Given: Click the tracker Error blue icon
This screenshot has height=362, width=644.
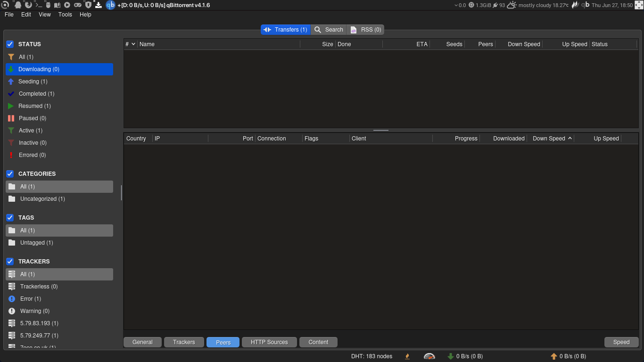Looking at the screenshot, I should click(x=12, y=299).
